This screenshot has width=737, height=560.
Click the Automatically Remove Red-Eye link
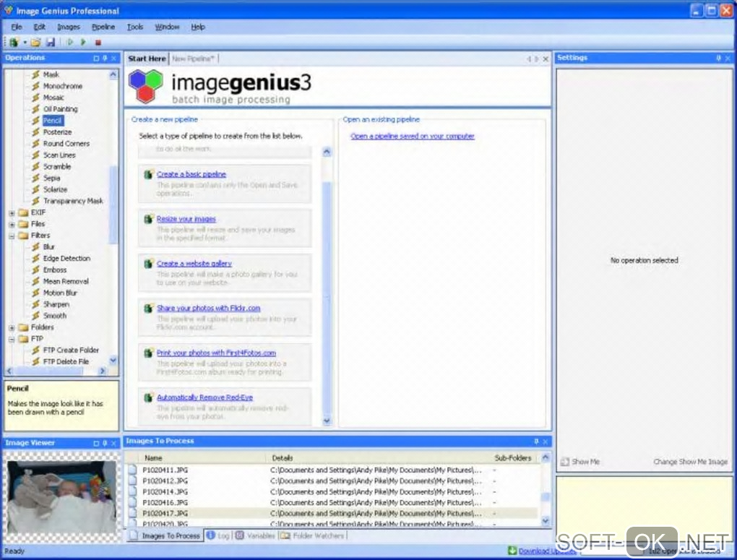204,397
